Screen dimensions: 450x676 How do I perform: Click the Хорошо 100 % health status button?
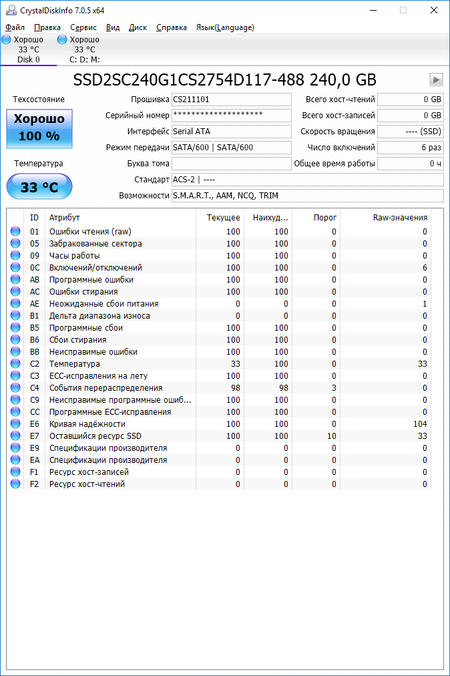(39, 128)
